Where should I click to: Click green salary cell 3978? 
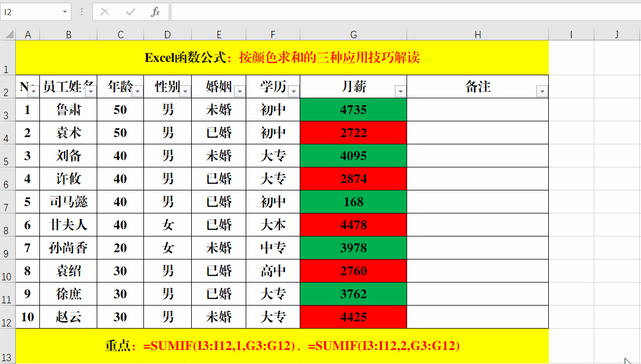point(354,248)
